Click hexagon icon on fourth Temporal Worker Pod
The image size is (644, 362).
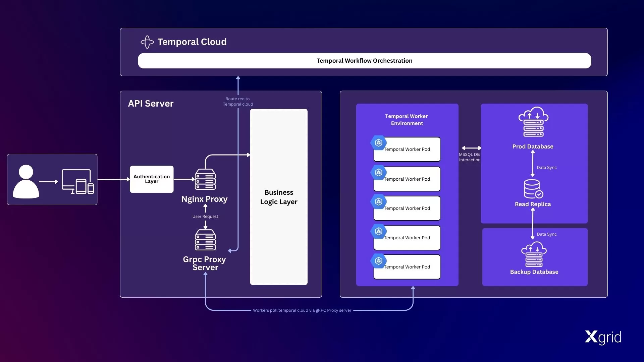tap(379, 231)
